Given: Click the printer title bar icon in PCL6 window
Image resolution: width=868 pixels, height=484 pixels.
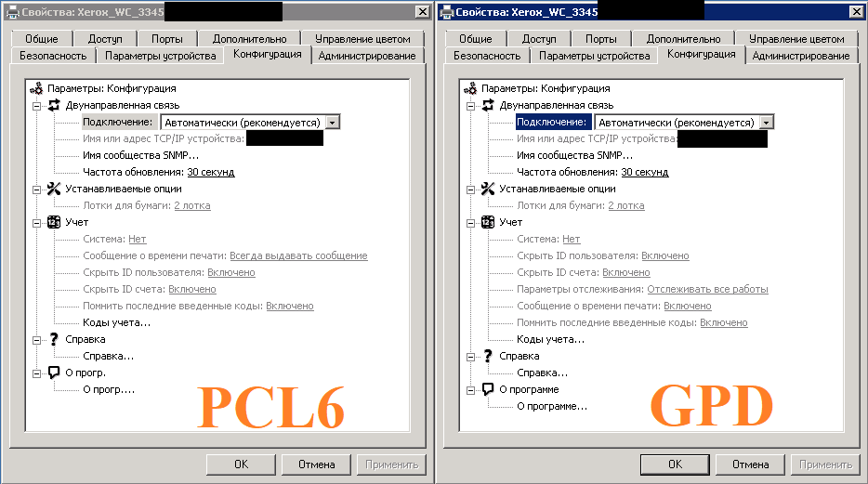Looking at the screenshot, I should pos(12,12).
